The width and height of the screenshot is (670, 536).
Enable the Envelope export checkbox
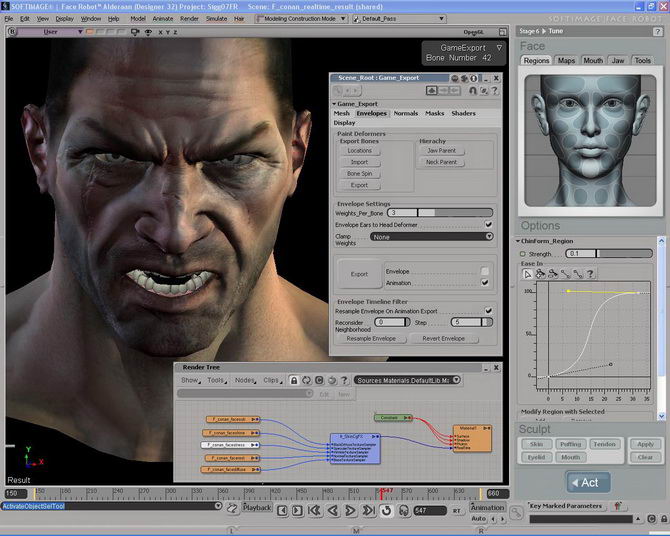tap(485, 271)
